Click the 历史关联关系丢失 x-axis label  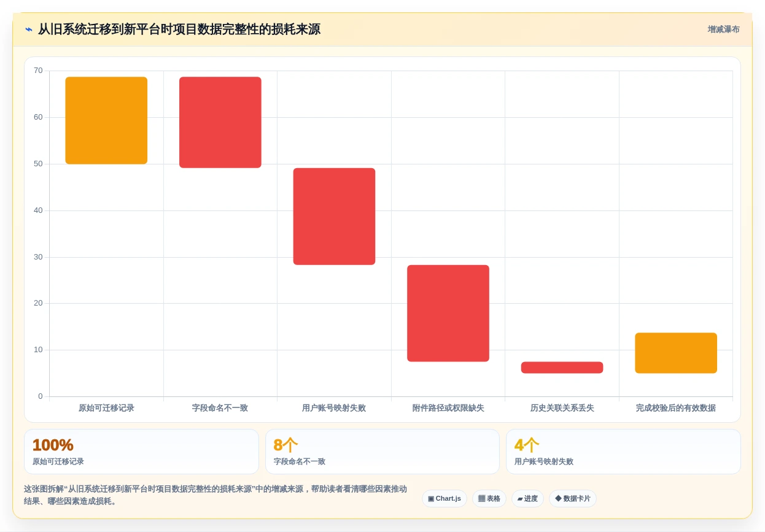coord(562,408)
